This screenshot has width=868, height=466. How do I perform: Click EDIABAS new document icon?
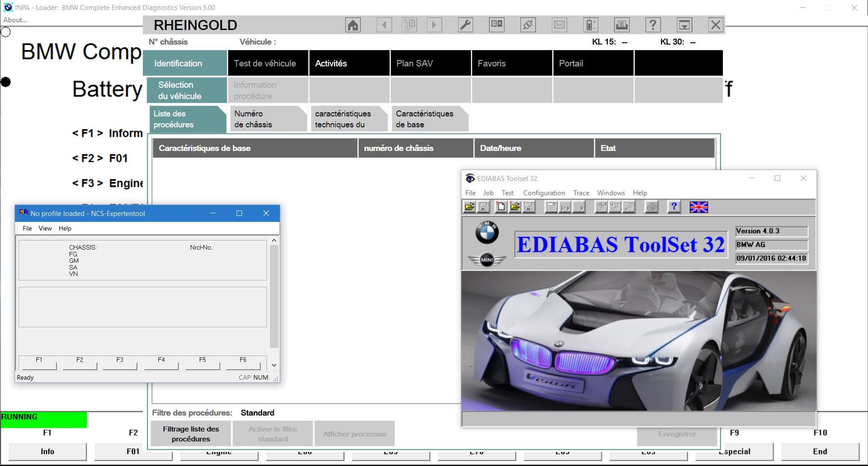click(x=501, y=207)
